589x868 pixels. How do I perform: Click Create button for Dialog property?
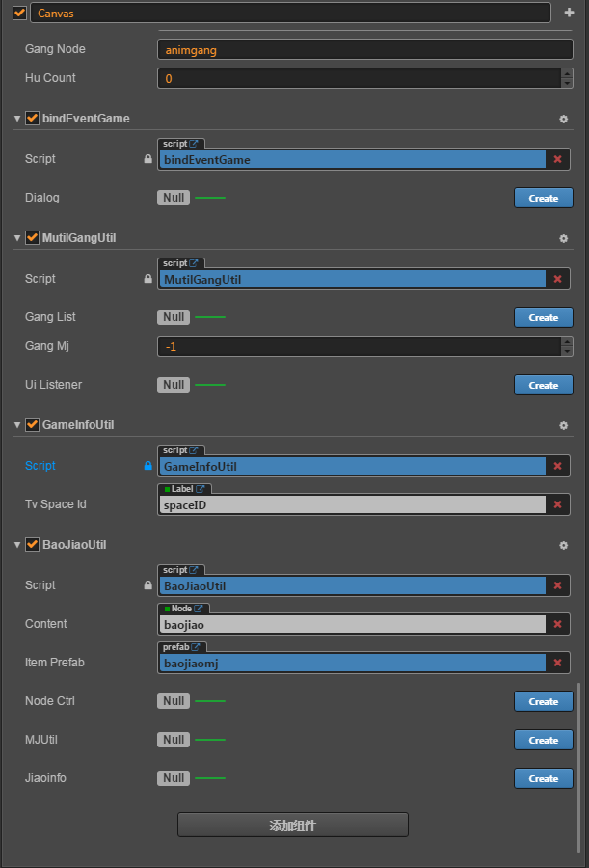543,198
